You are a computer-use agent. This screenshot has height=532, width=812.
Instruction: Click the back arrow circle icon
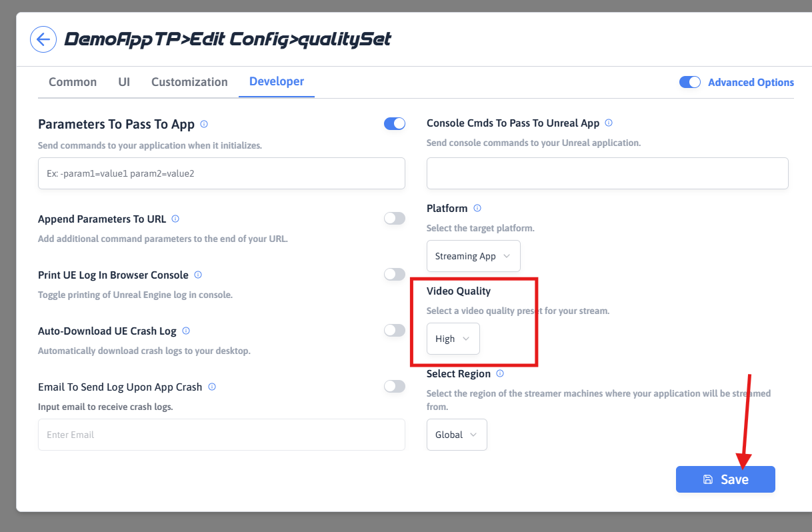(x=43, y=39)
